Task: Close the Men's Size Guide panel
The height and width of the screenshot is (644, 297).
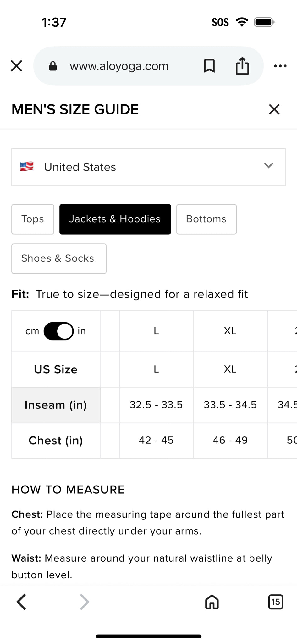Action: point(274,109)
